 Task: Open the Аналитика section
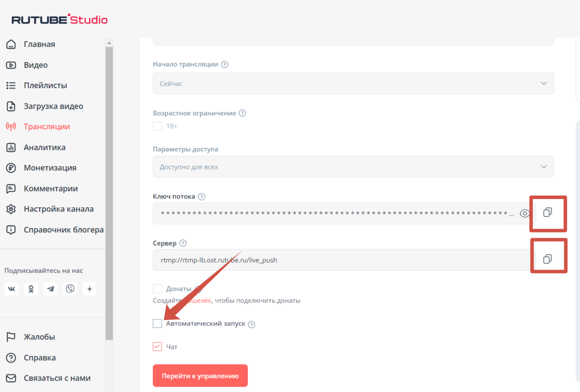45,147
